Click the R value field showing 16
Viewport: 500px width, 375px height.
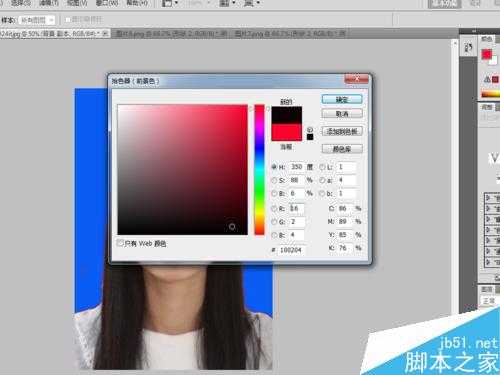coord(296,209)
